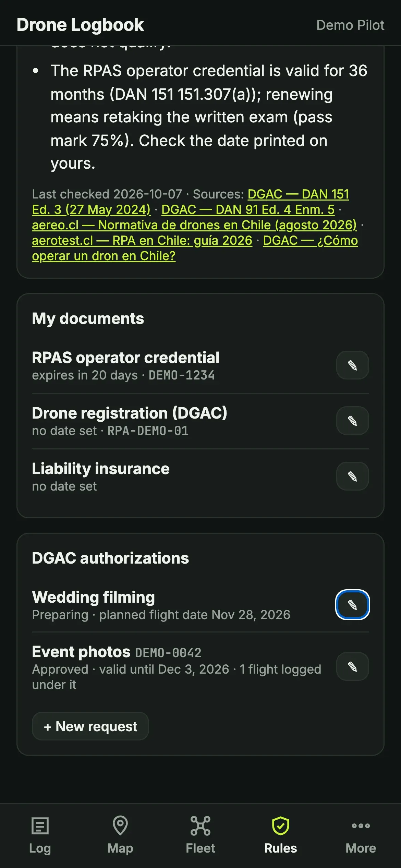Open DGAC ¿Cómo operar un dron link
This screenshot has height=868, width=401.
(310, 240)
